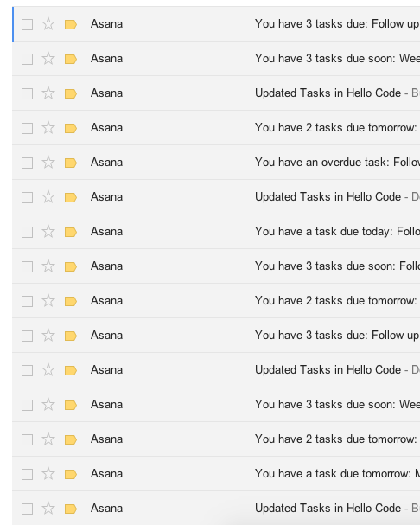Open 'You have an overdue task: Follow' message
This screenshot has height=525, width=420.
click(x=337, y=163)
